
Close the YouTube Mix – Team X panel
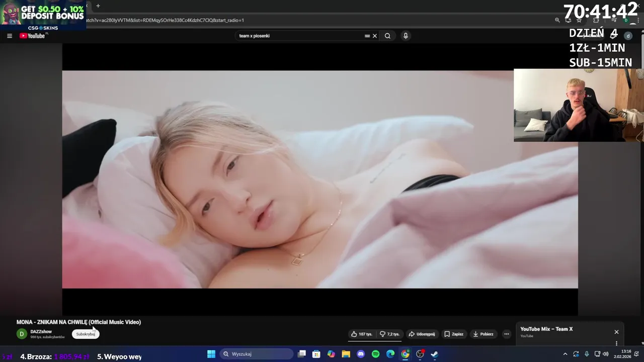pos(616,332)
